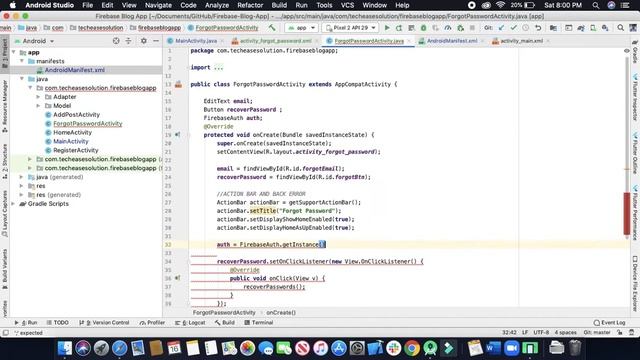Click override gutter icon beside onCreate line
The height and width of the screenshot is (360, 640).
click(178, 134)
